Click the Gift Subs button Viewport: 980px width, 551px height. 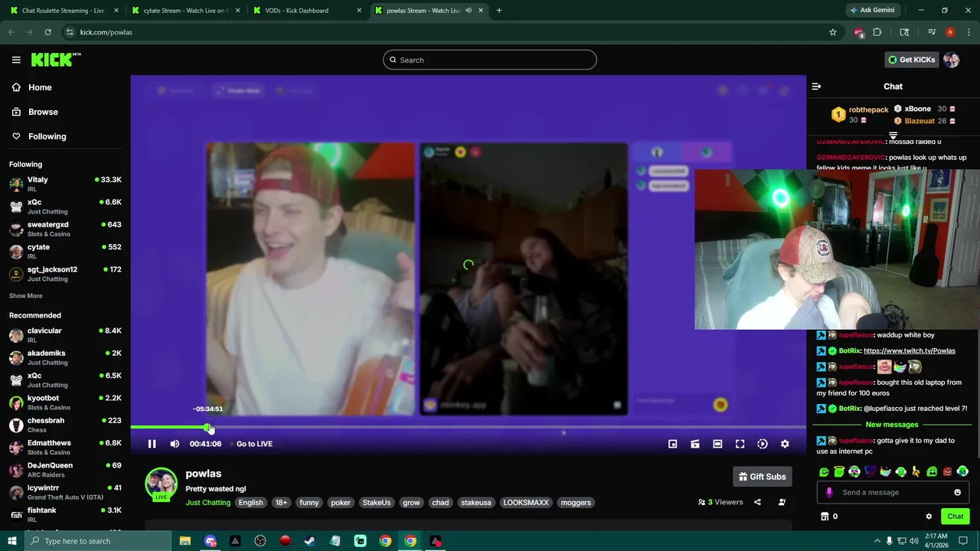763,477
